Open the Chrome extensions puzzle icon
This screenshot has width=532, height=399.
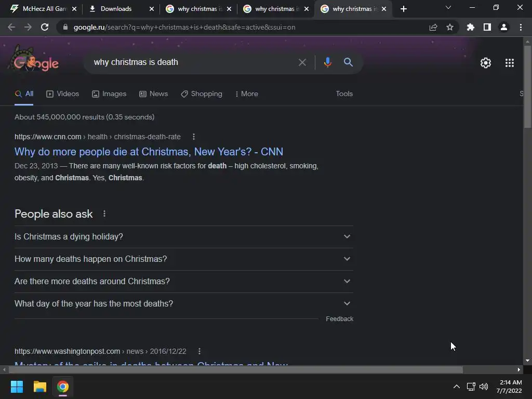coord(470,27)
